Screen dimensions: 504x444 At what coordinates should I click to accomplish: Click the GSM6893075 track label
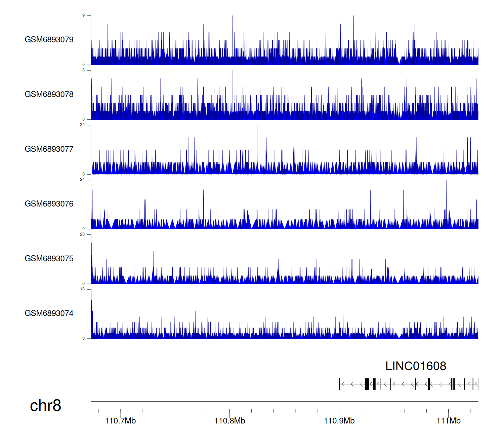pyautogui.click(x=49, y=259)
